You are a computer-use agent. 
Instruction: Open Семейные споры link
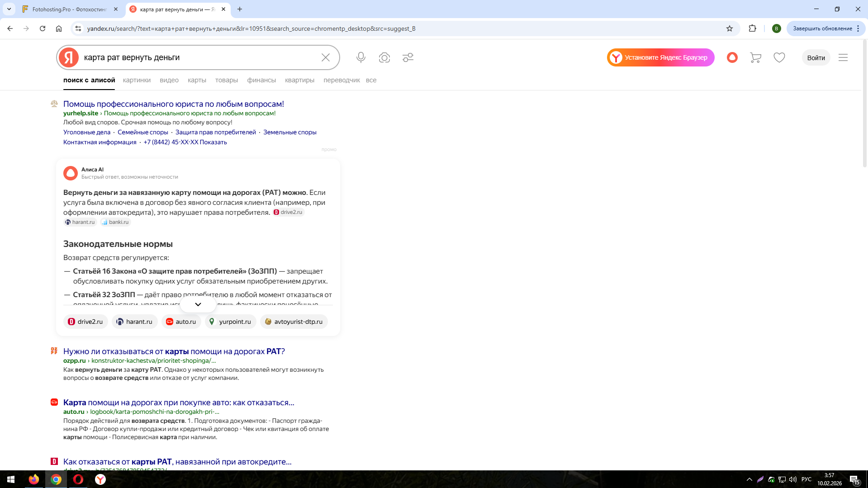click(x=143, y=132)
